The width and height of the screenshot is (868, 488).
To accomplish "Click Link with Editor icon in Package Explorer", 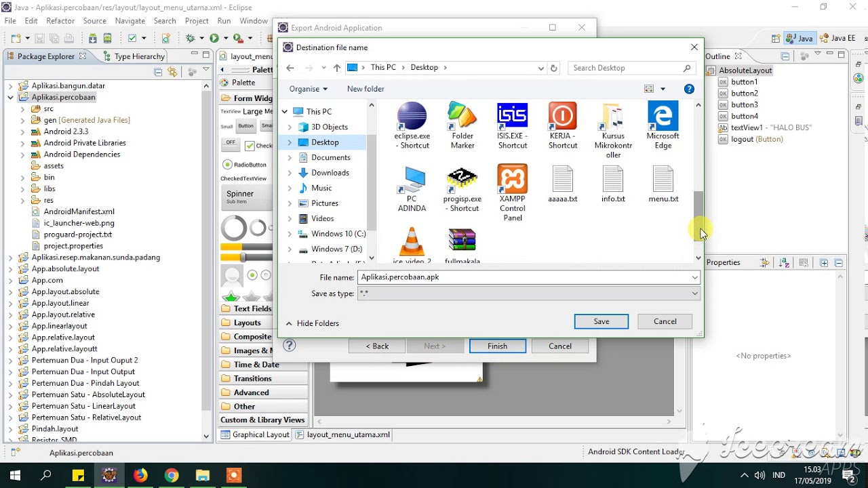I will (172, 72).
